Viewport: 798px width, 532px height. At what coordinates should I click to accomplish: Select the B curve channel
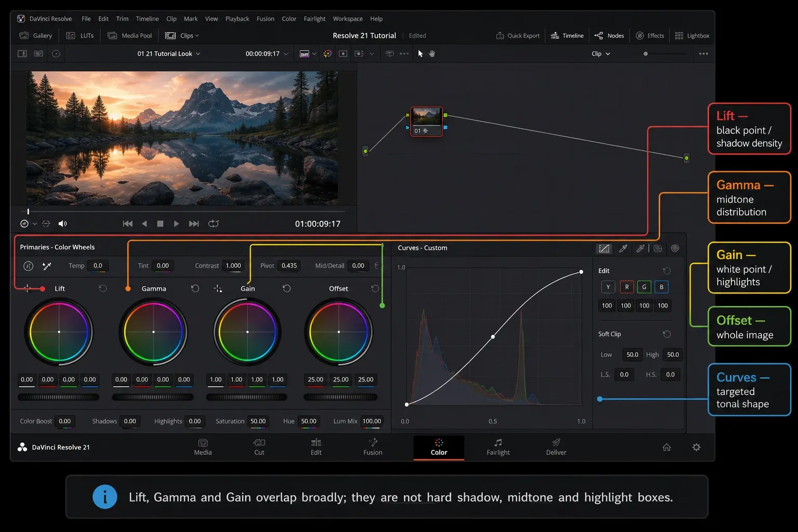661,287
